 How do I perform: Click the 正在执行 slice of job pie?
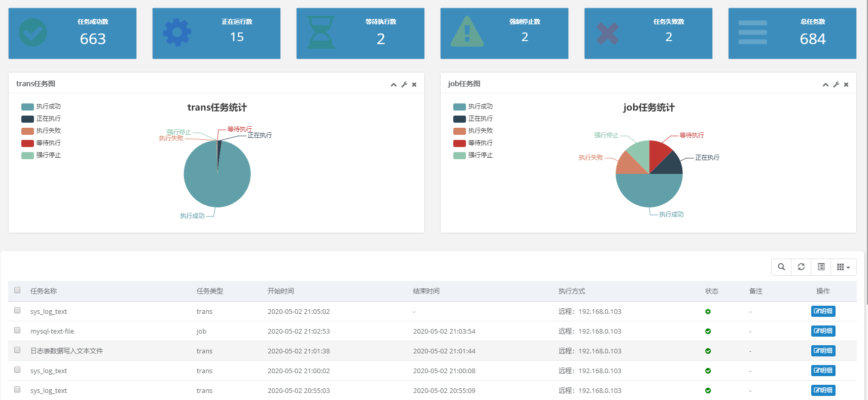(x=669, y=166)
